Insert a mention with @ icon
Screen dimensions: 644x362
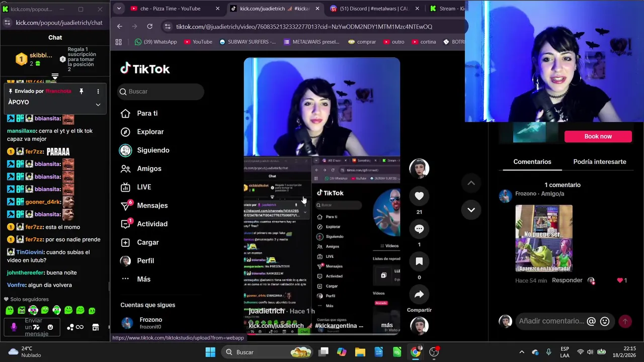coord(591,321)
